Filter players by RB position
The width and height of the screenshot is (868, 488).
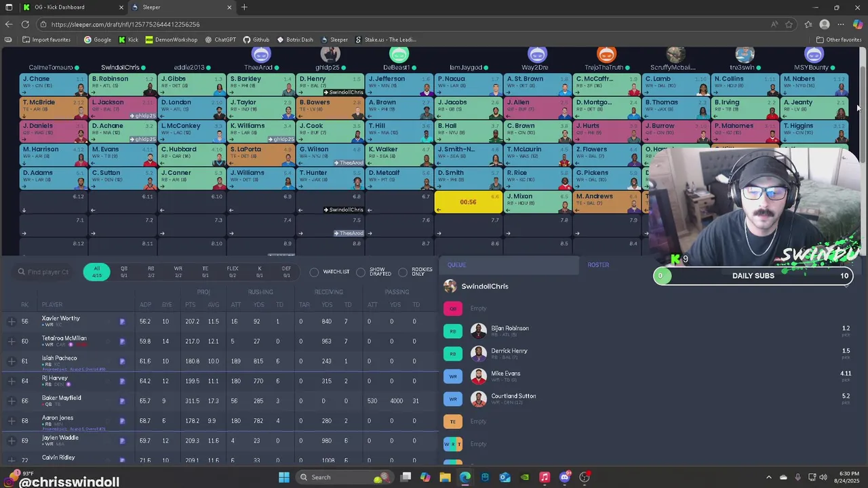151,272
